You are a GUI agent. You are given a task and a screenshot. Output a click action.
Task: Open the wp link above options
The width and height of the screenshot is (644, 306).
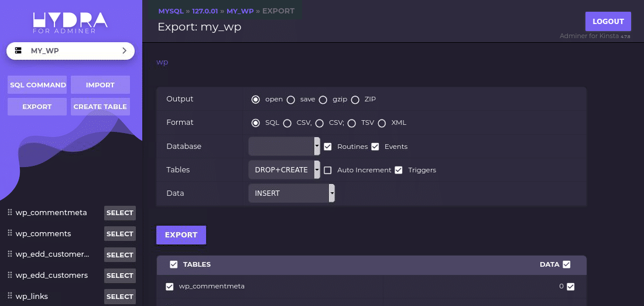click(x=162, y=62)
